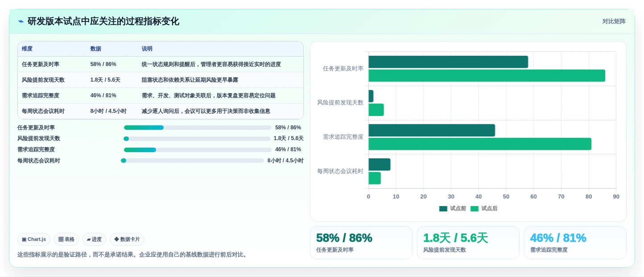Screen dimensions: 644x277
Task: Open the 46% / 81% data card
Action: pos(575,243)
